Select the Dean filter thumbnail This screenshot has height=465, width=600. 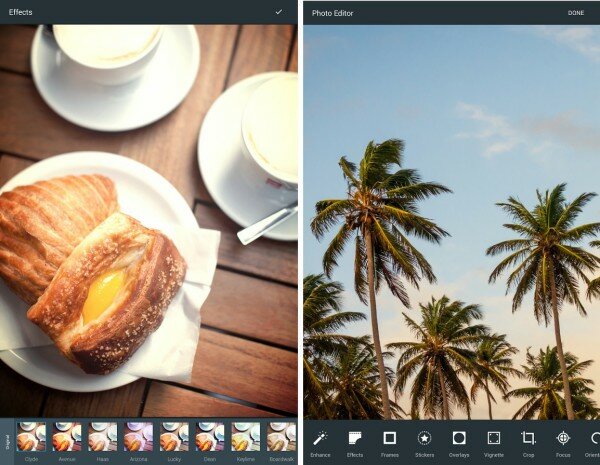tap(210, 436)
